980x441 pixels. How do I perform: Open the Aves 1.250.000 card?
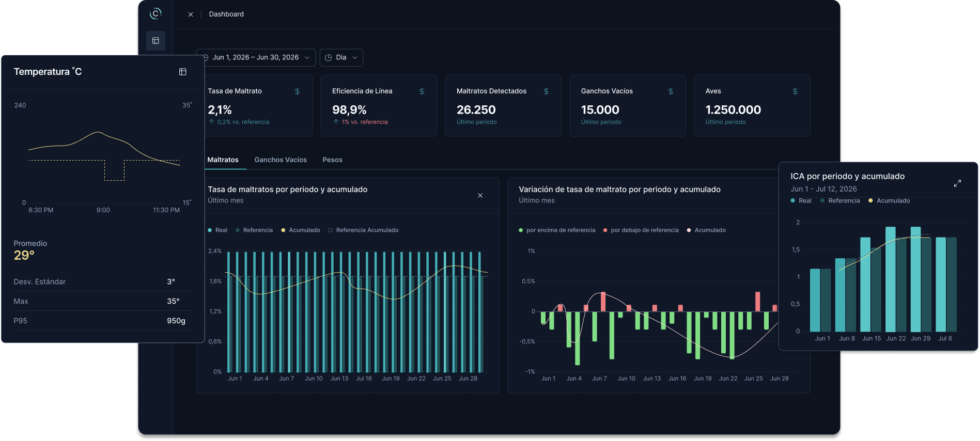coord(752,106)
